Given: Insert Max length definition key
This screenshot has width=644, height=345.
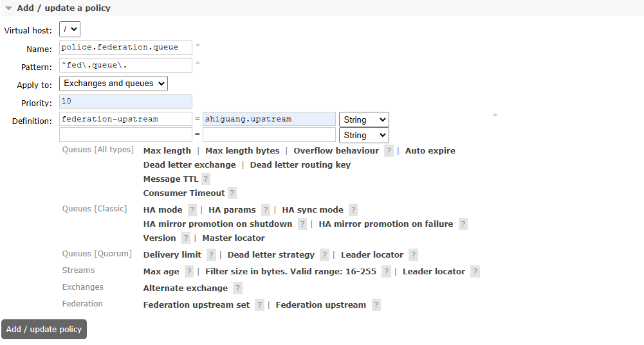Looking at the screenshot, I should pos(167,150).
